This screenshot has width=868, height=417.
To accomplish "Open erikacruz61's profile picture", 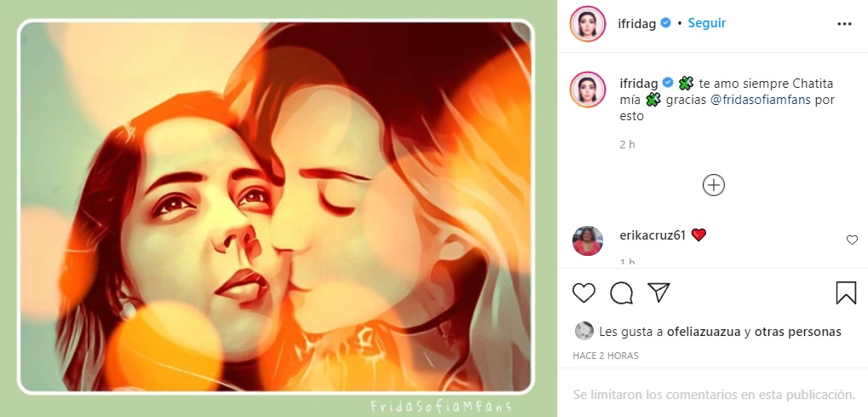I will pos(588,240).
